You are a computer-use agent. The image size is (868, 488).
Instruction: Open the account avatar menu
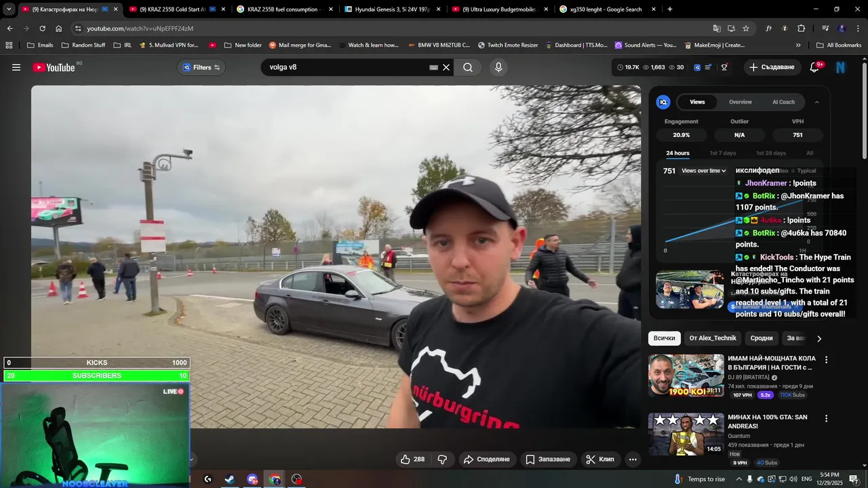(841, 67)
